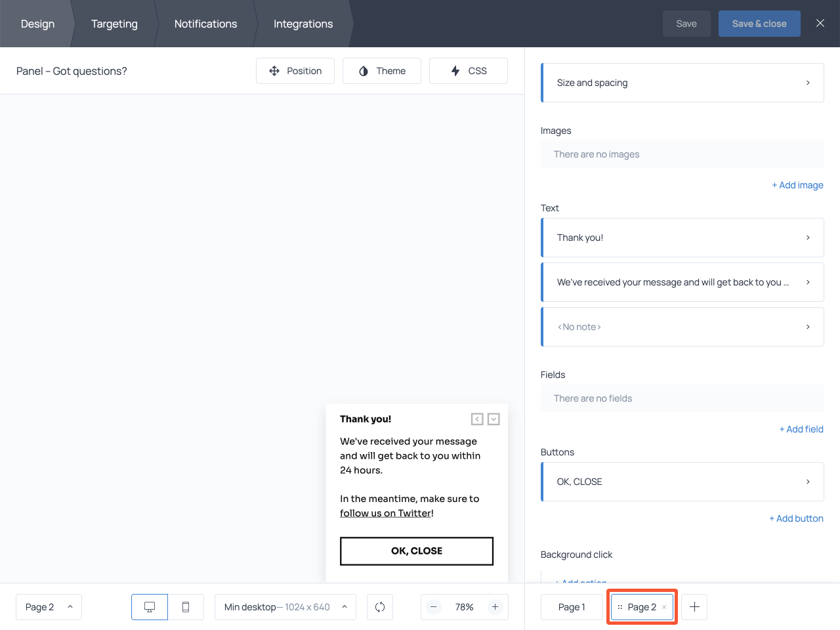Collapse the preview using the chevron icon

(x=493, y=419)
